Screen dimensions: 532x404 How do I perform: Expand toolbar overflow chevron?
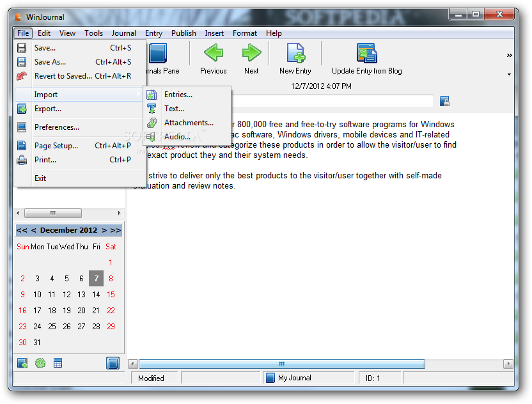(509, 55)
